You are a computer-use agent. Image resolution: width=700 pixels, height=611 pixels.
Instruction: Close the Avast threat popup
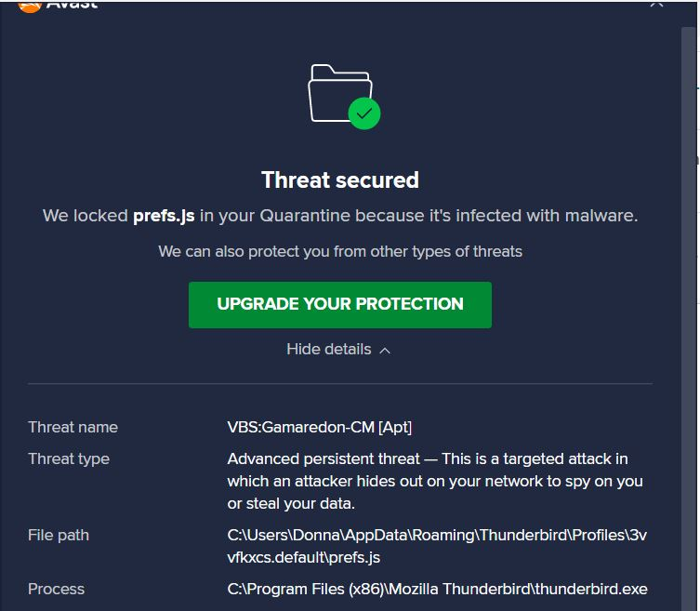point(657,4)
